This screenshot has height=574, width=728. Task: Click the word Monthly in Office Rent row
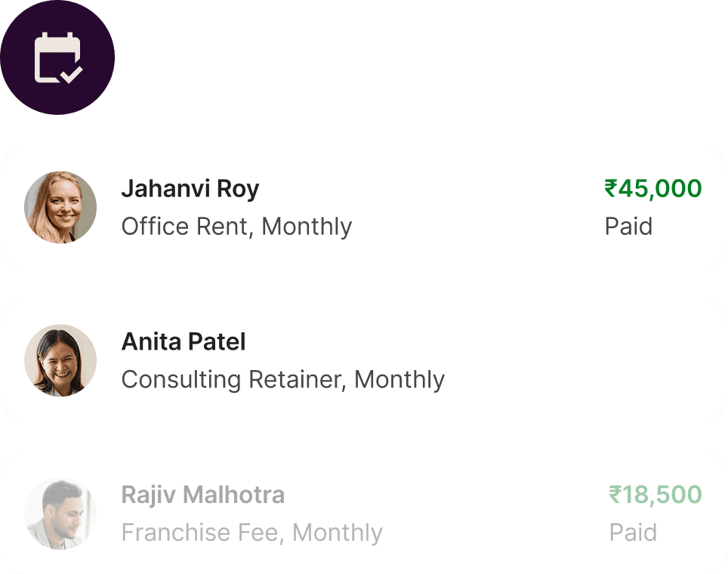tap(307, 227)
